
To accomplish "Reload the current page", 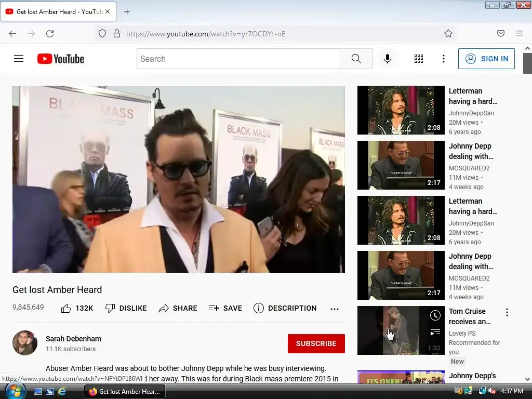I will pos(50,33).
